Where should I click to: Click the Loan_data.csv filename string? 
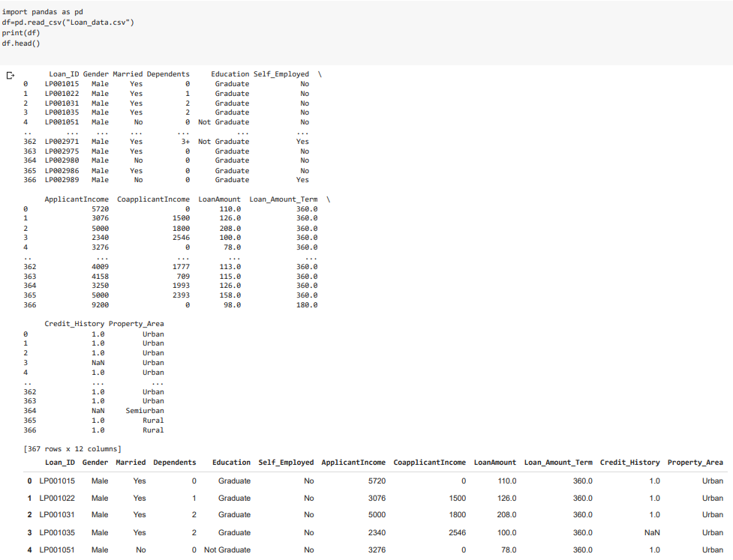[x=98, y=22]
